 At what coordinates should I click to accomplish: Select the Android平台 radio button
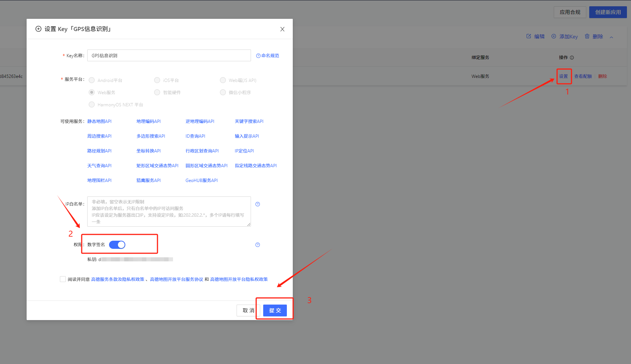[x=92, y=80]
